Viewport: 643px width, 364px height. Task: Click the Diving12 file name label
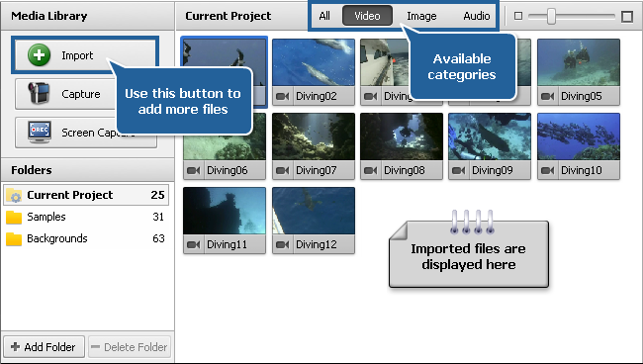[317, 244]
